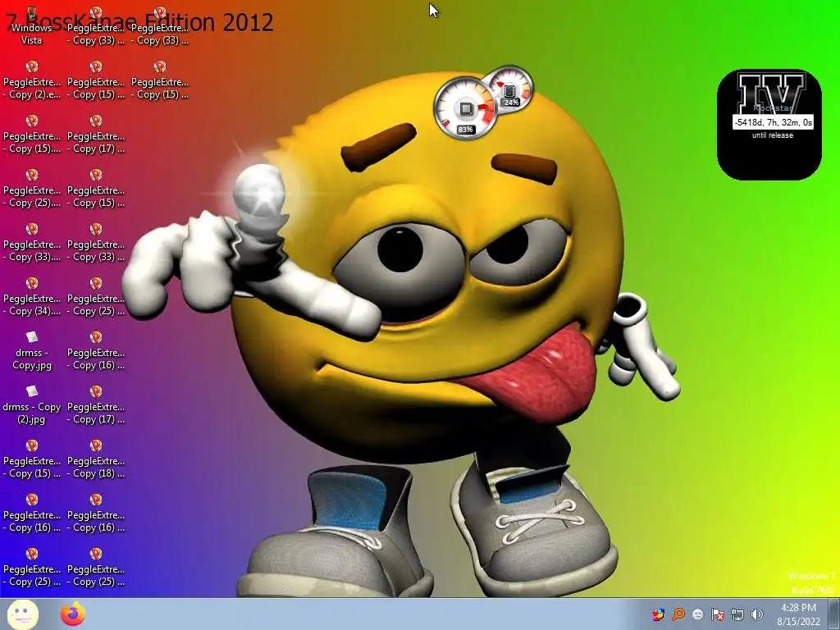This screenshot has width=840, height=630.
Task: Select PeggleExtreme - Copy (2) desktop icon
Action: [32, 80]
